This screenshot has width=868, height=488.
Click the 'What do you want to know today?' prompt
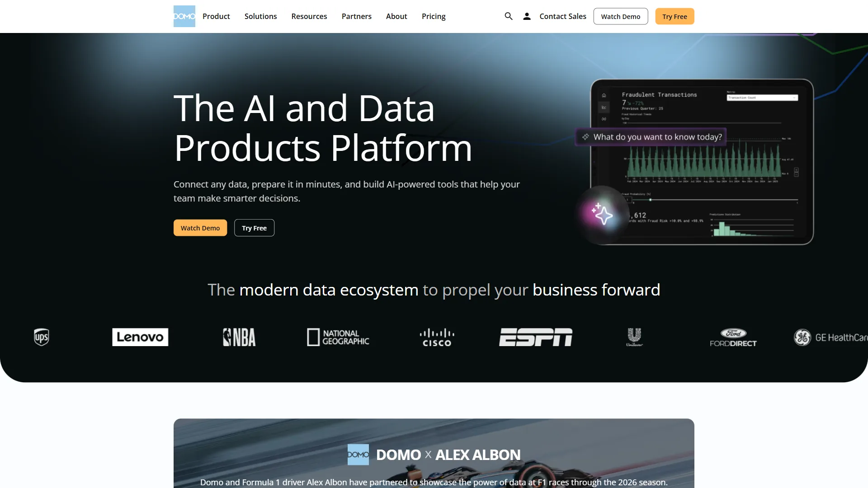pos(651,136)
